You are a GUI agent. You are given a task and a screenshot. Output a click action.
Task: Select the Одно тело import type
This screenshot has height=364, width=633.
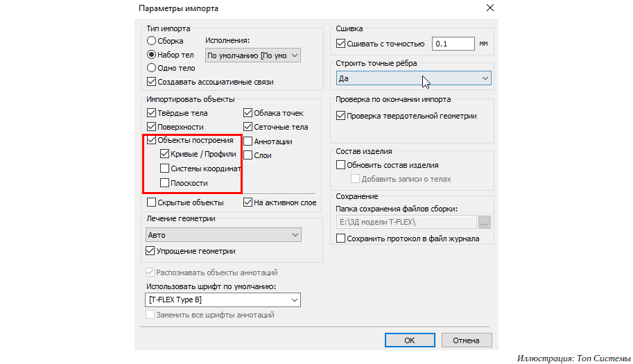point(151,68)
